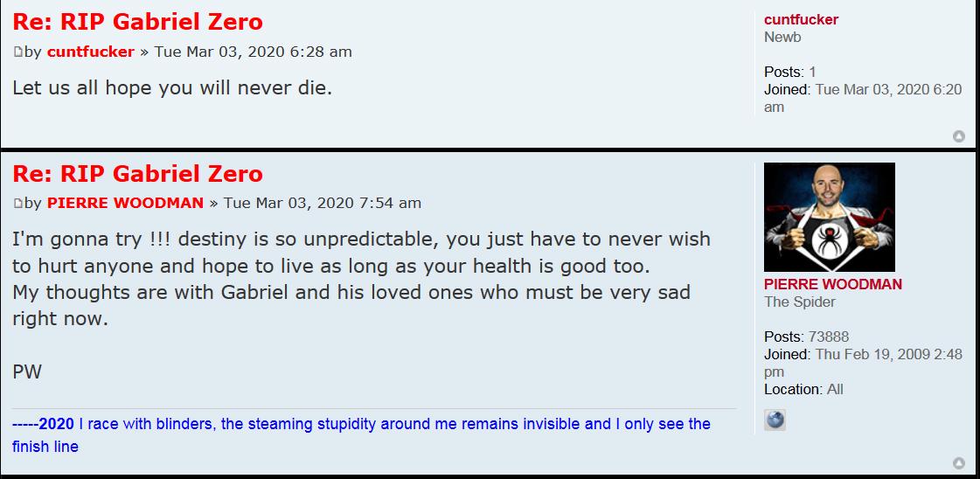This screenshot has height=479, width=980.
Task: Click the 'Let us all hope' post text
Action: coord(172,88)
